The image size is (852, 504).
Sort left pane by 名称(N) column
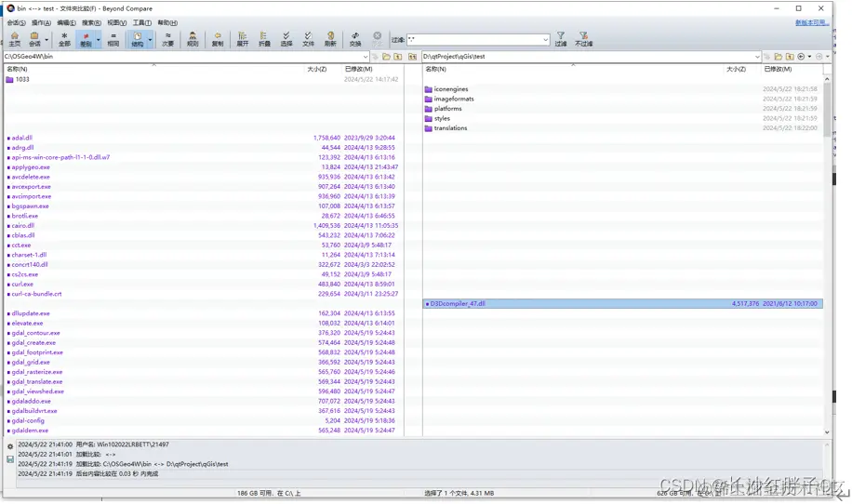17,69
